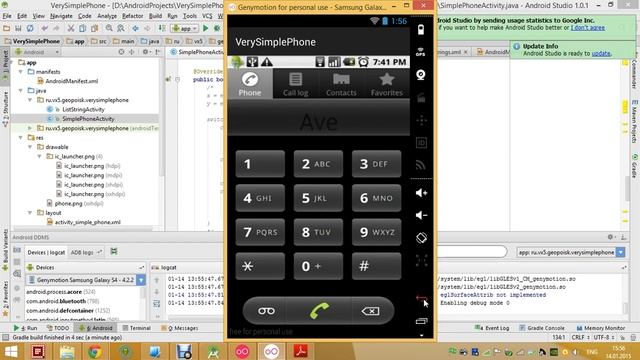
Task: Switch to Favorites tab in emulator
Action: (x=387, y=84)
